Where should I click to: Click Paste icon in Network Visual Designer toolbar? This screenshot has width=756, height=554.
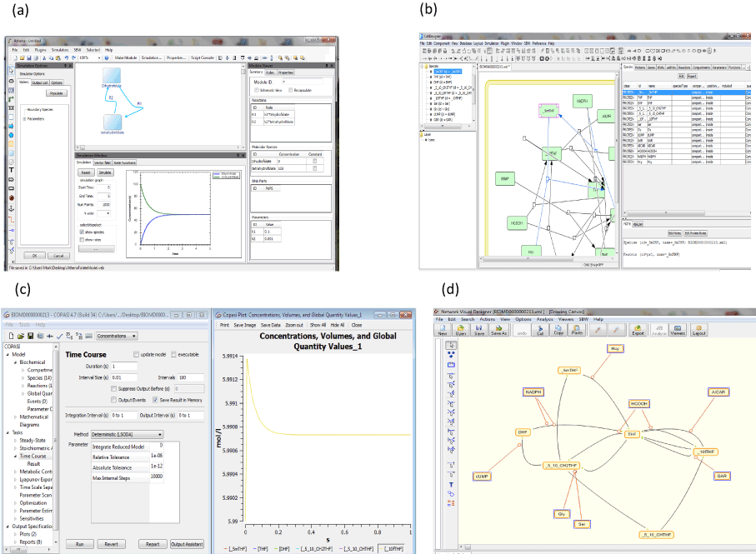tap(577, 330)
